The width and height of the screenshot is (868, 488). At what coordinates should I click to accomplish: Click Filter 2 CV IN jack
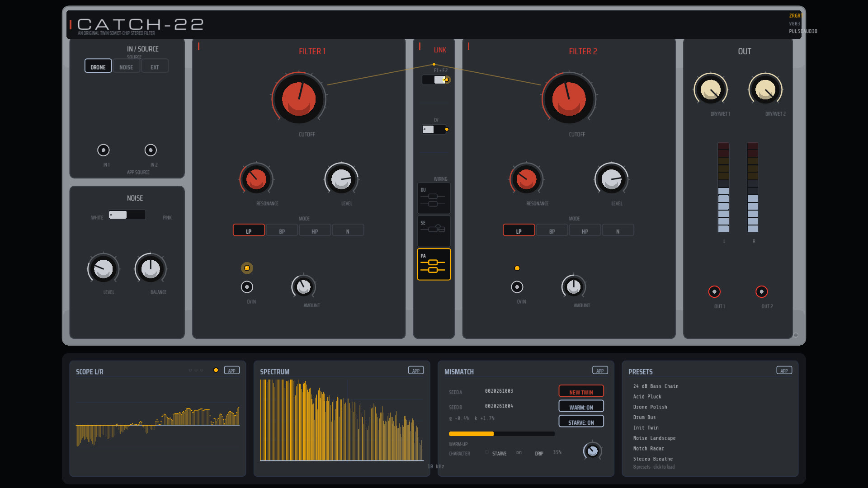coord(517,287)
